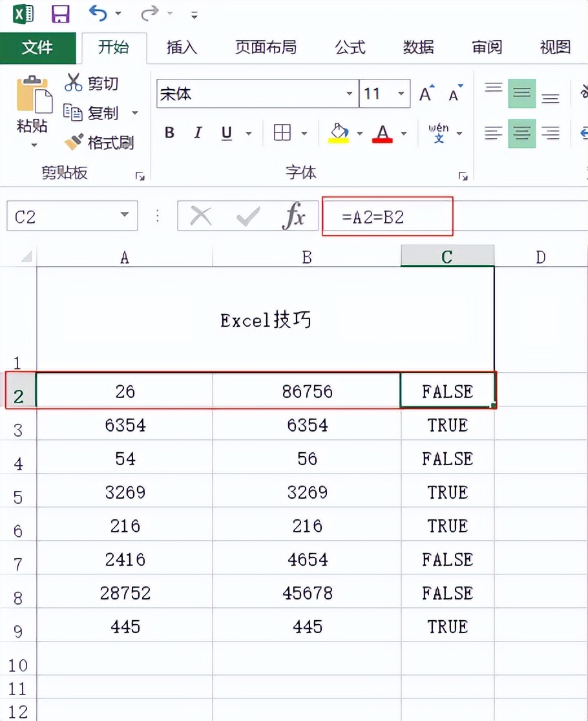This screenshot has height=721, width=588.
Task: Open the Font group dialog launcher
Action: 464,174
